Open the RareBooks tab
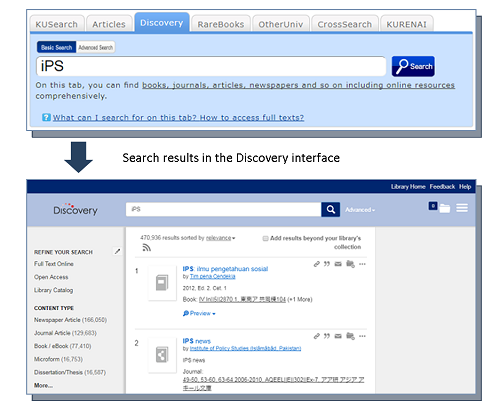The width and height of the screenshot is (500, 416). click(x=221, y=24)
